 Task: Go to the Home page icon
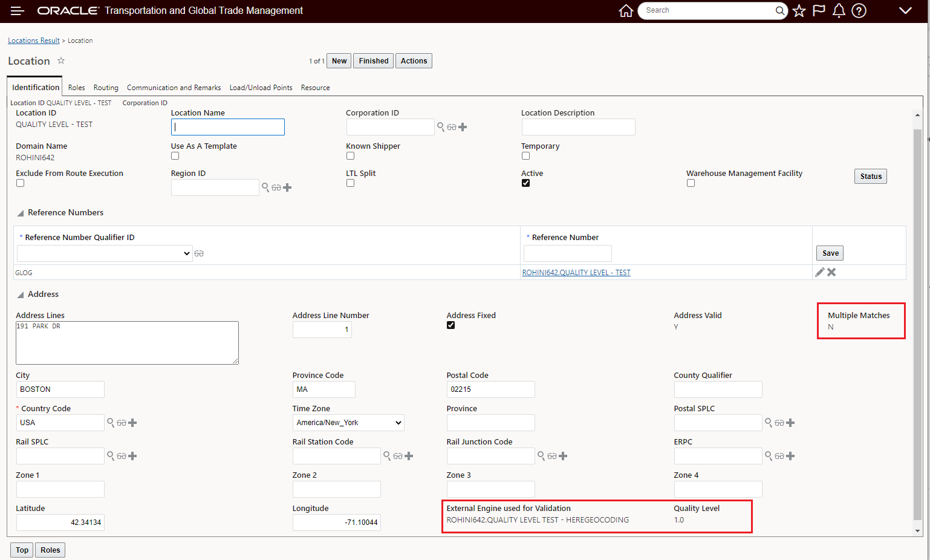[x=626, y=11]
